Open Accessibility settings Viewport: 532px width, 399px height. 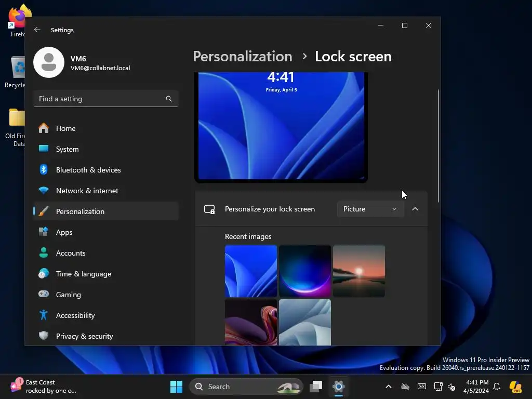tap(106, 315)
